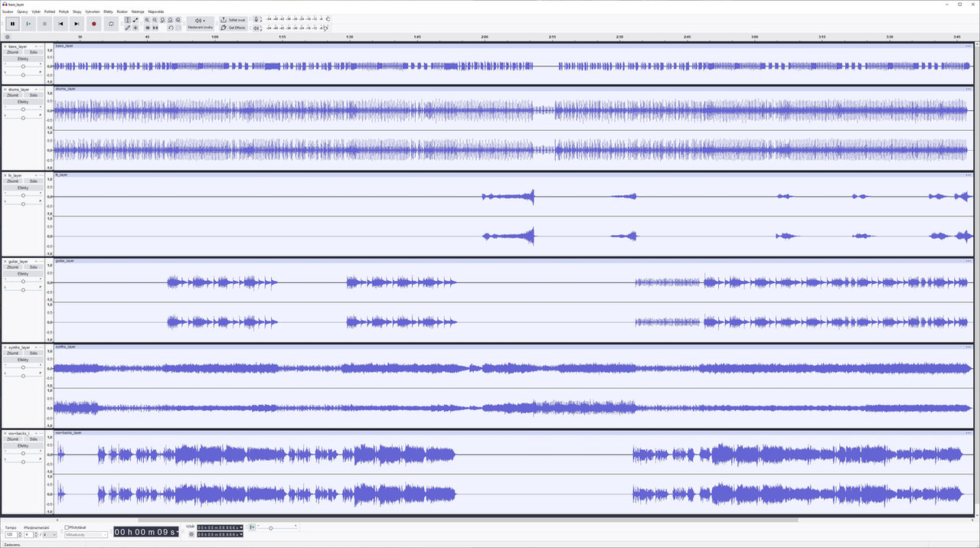Mute the drums_layer track with Ztlumit
This screenshot has width=980, height=548.
click(x=13, y=96)
